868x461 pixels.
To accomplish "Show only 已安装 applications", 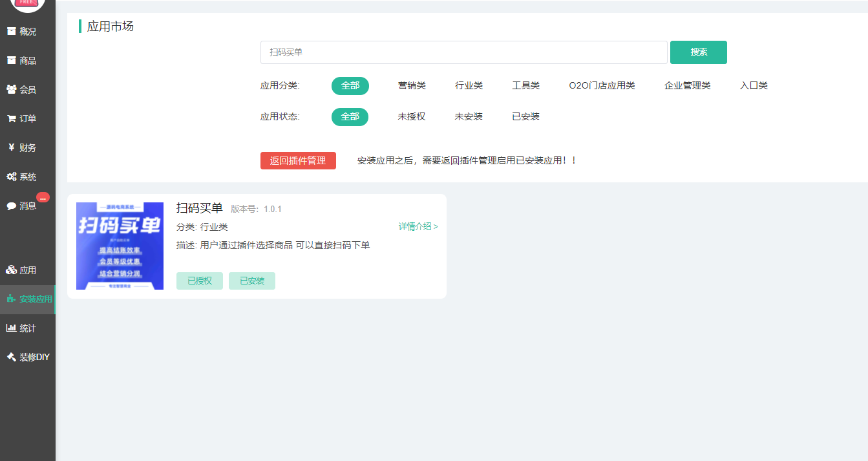I will (x=525, y=117).
